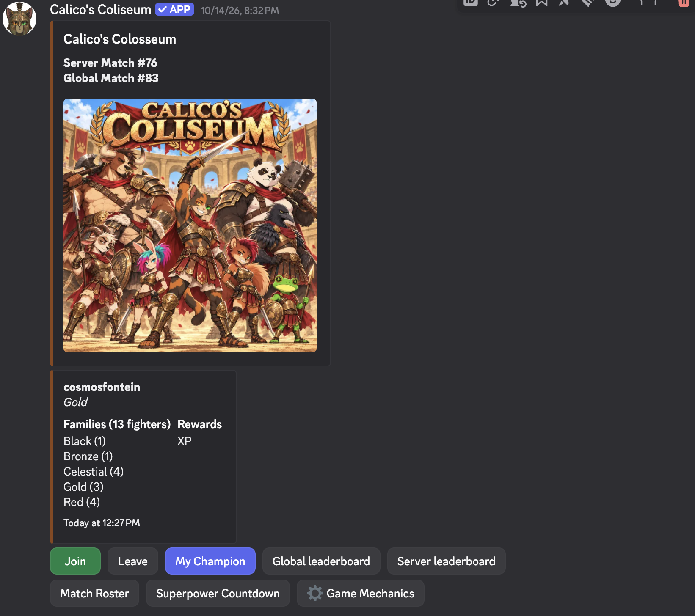Viewport: 695px width, 616px height.
Task: Click the Today at 12:27 PM footer
Action: tap(102, 523)
